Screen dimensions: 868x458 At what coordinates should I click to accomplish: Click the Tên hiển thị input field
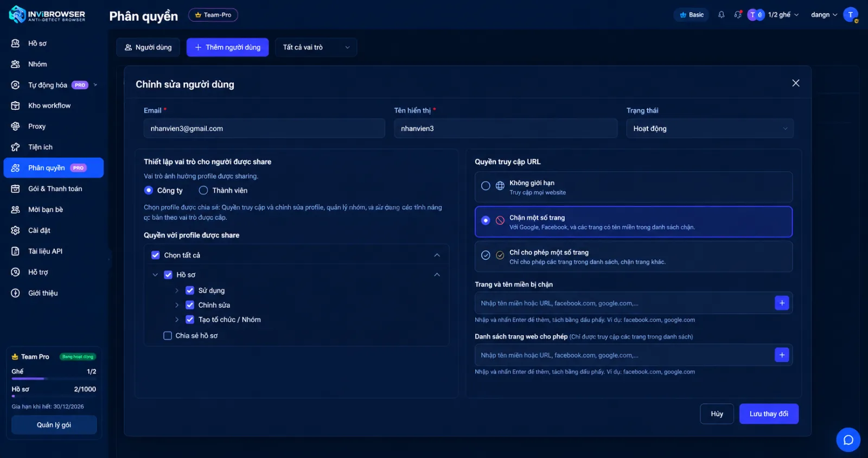(x=506, y=129)
